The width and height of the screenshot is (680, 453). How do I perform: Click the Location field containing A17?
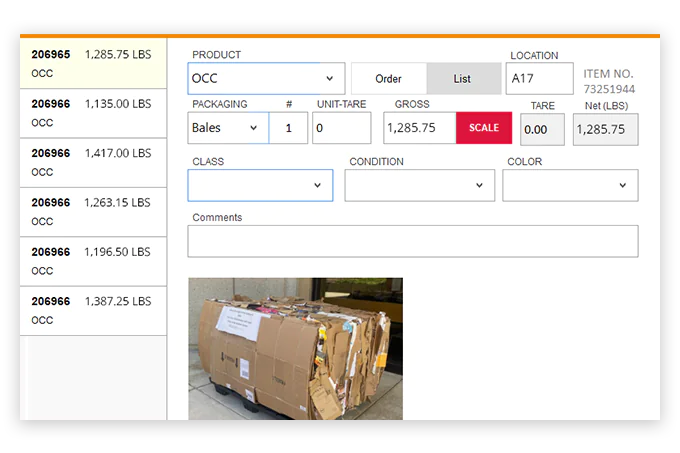pyautogui.click(x=539, y=79)
